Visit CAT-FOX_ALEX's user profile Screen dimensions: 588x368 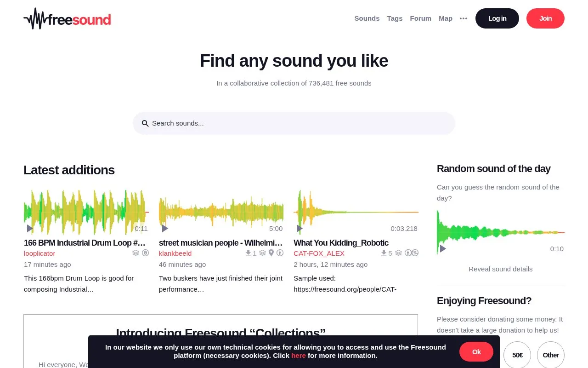[x=319, y=253]
